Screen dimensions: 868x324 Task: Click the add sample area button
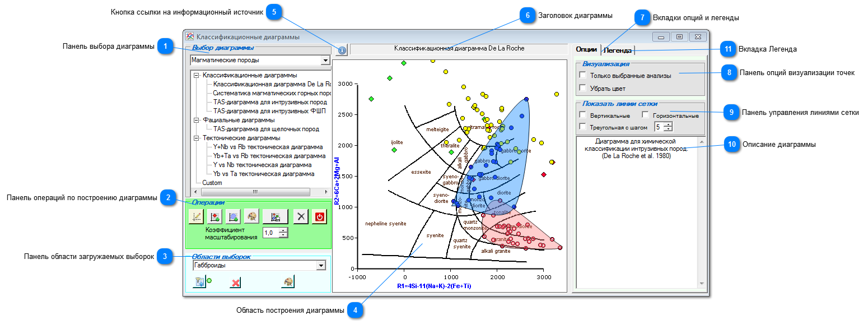pyautogui.click(x=233, y=216)
